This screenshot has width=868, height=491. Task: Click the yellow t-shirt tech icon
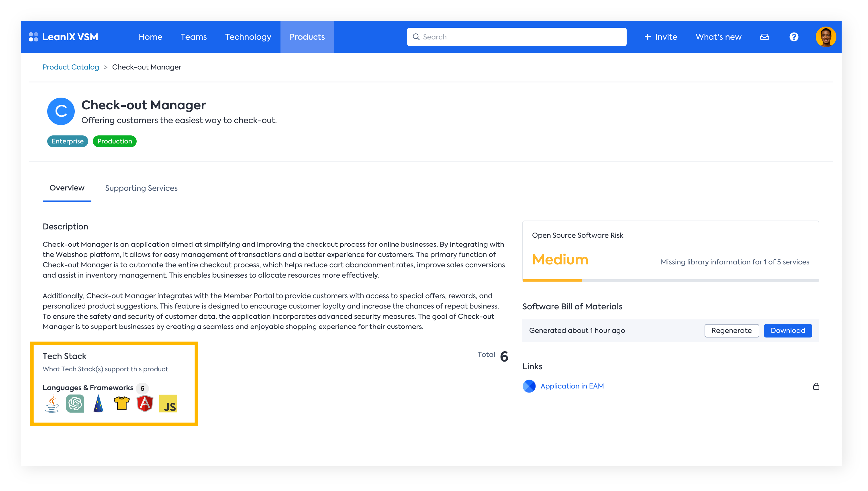point(122,403)
